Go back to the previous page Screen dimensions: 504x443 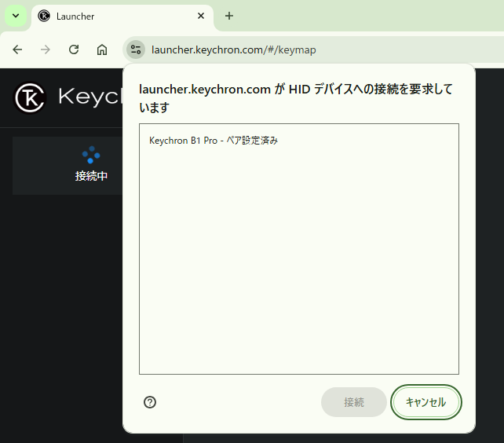(x=17, y=49)
